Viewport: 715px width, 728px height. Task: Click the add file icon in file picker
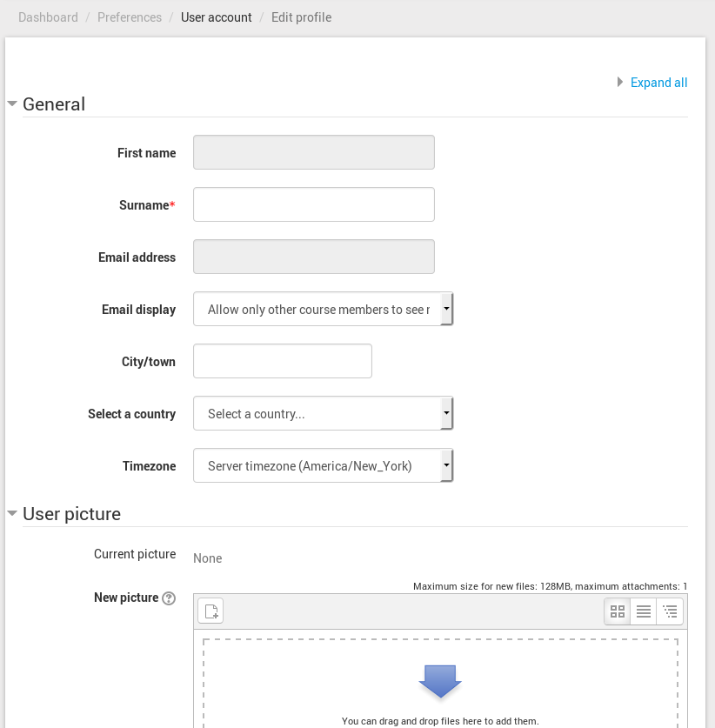pyautogui.click(x=210, y=611)
